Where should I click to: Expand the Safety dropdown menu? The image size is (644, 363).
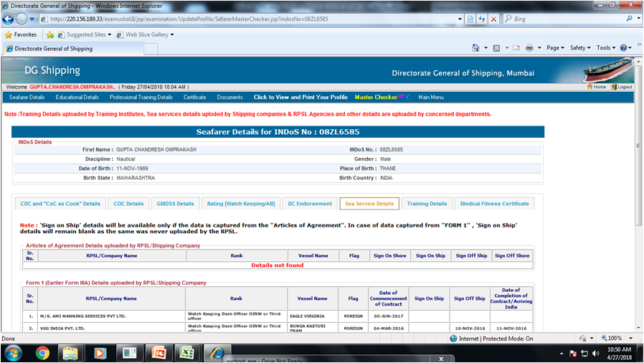click(579, 48)
